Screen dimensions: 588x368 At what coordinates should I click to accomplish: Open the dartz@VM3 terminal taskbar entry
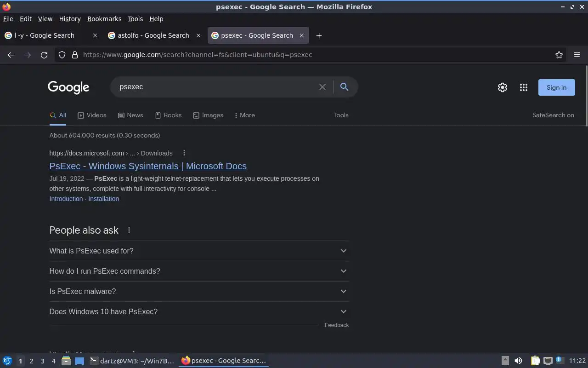[132, 361]
